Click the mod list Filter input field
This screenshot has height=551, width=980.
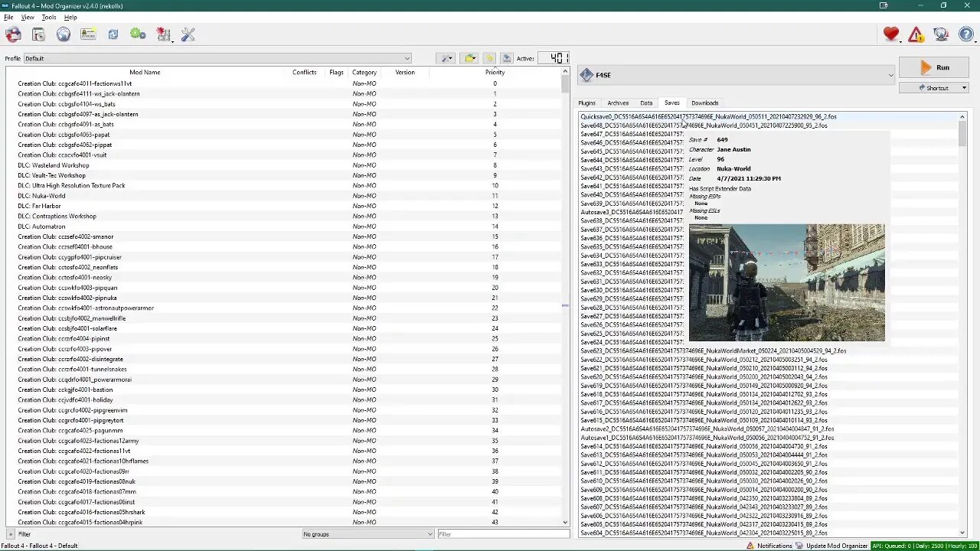tap(503, 534)
